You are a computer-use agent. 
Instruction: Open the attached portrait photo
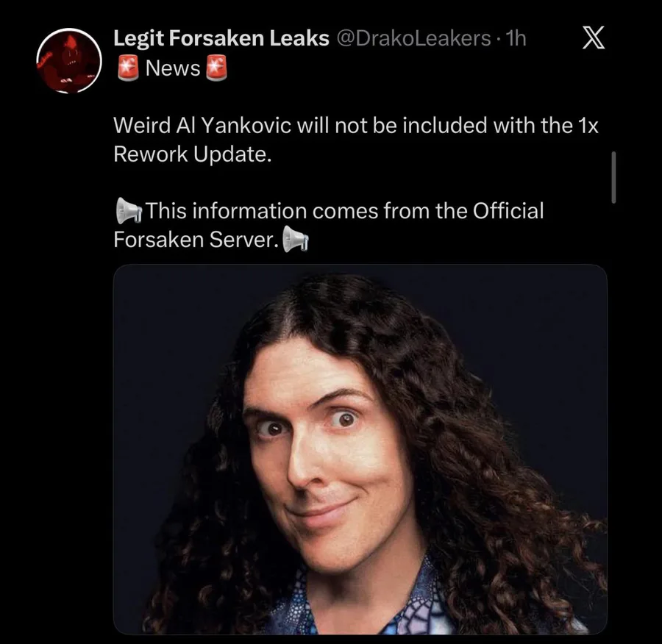coord(360,449)
